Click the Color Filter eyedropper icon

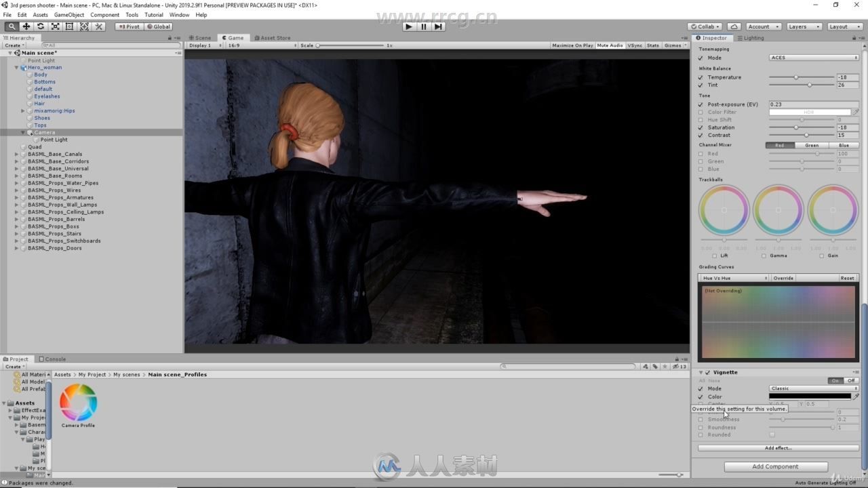856,112
